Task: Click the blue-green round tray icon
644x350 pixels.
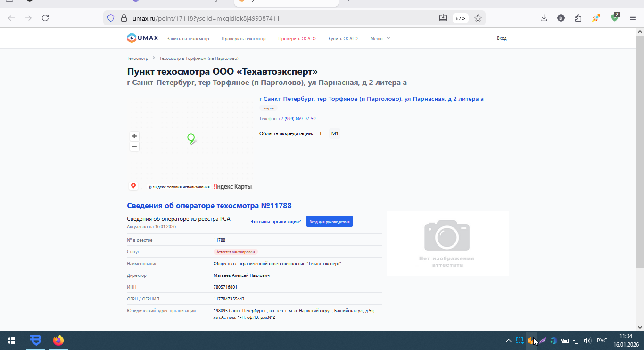Action: (x=554, y=340)
